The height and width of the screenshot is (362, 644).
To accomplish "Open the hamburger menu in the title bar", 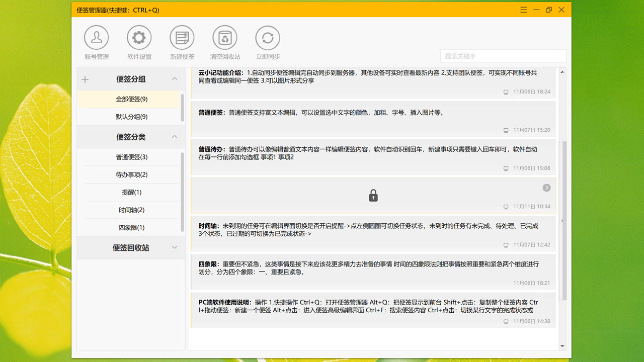I will (523, 10).
